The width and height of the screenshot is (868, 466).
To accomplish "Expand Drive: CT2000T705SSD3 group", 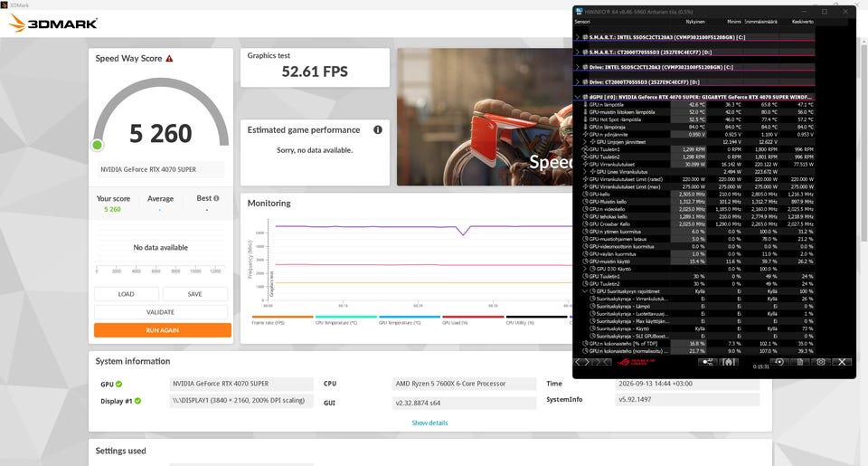I will 578,82.
